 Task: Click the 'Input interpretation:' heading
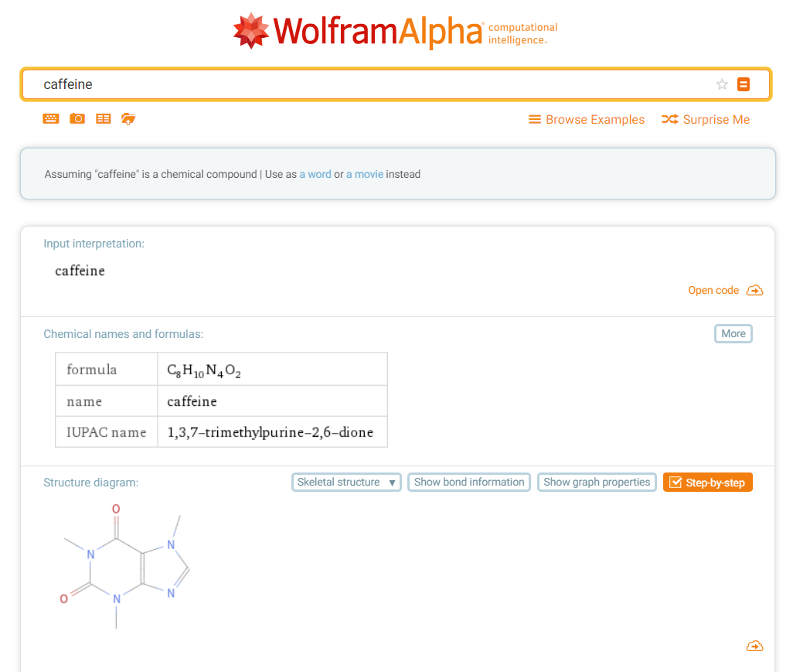[94, 244]
